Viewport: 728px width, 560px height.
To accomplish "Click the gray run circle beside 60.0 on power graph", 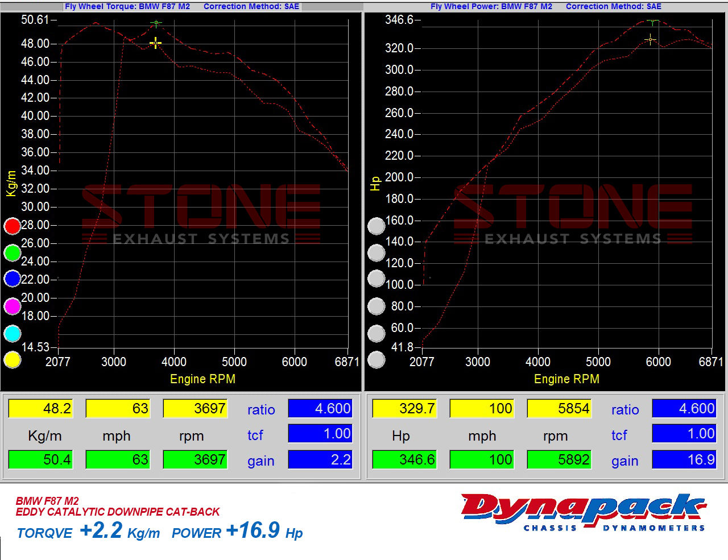I will click(377, 334).
